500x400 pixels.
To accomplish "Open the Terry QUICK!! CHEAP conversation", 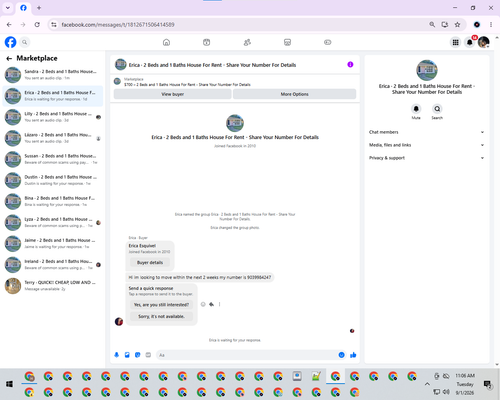I will 53,286.
